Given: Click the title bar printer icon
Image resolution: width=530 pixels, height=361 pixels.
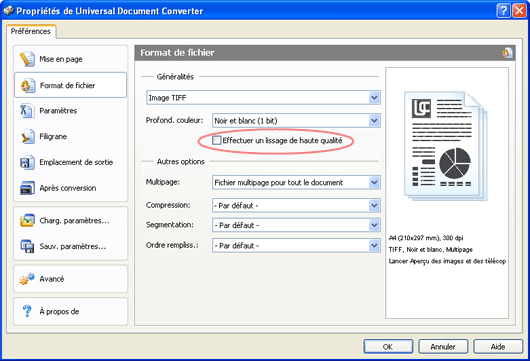Looking at the screenshot, I should (x=8, y=11).
